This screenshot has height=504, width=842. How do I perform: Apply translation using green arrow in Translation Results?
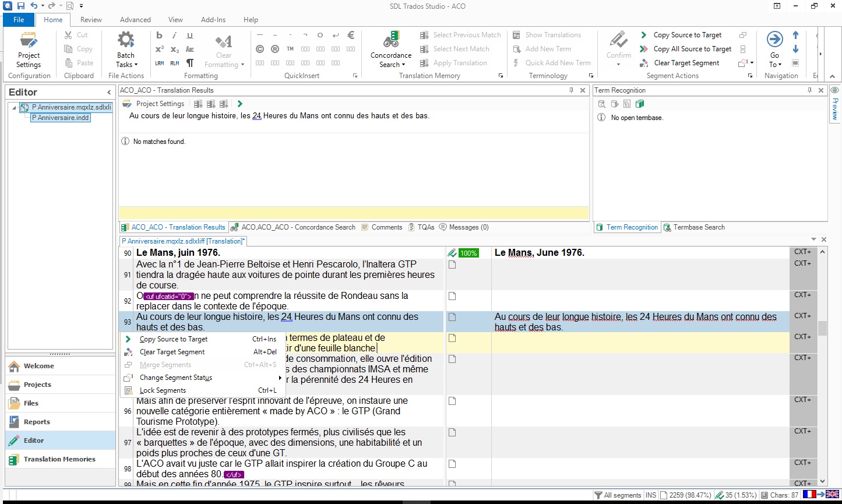(x=240, y=104)
